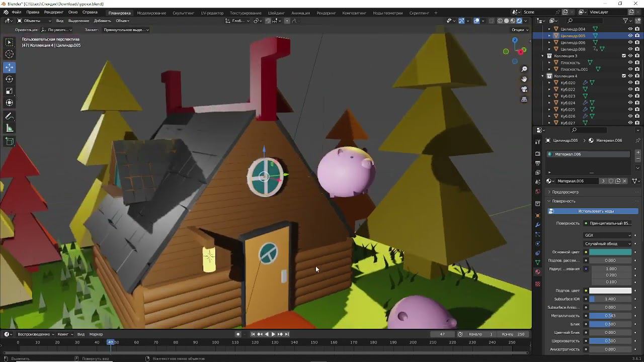
Task: Collapse the Коллекция 4 tree
Action: pyautogui.click(x=543, y=76)
